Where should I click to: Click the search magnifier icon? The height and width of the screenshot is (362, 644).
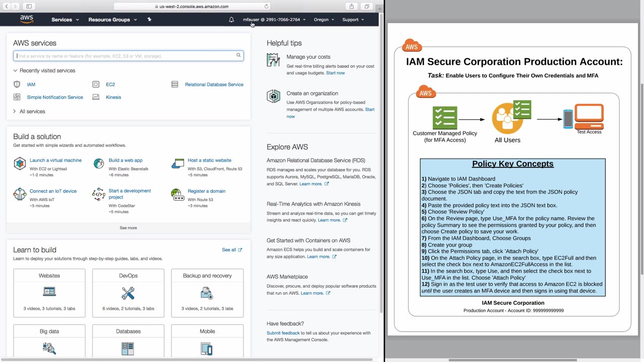(x=238, y=55)
